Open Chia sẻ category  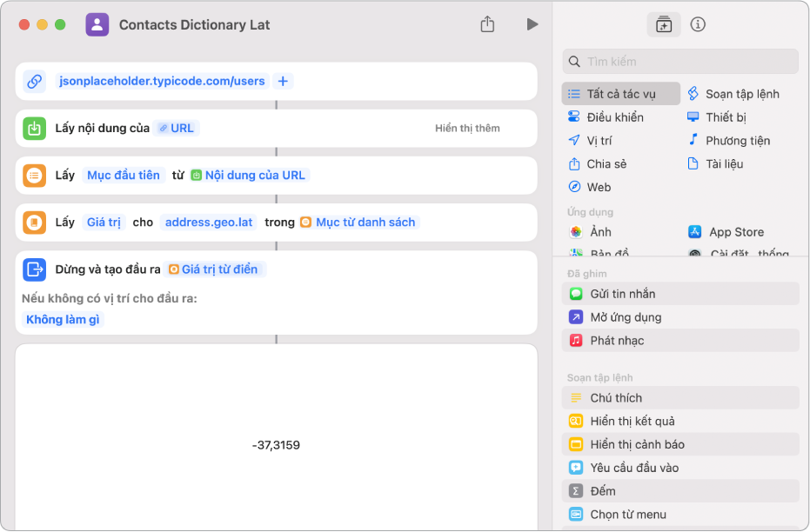tap(597, 164)
